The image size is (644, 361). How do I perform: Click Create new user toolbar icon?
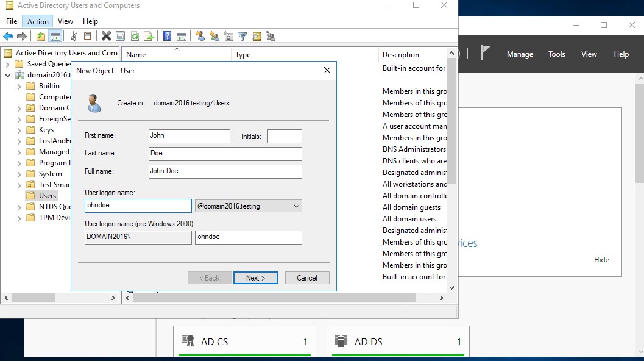[200, 36]
